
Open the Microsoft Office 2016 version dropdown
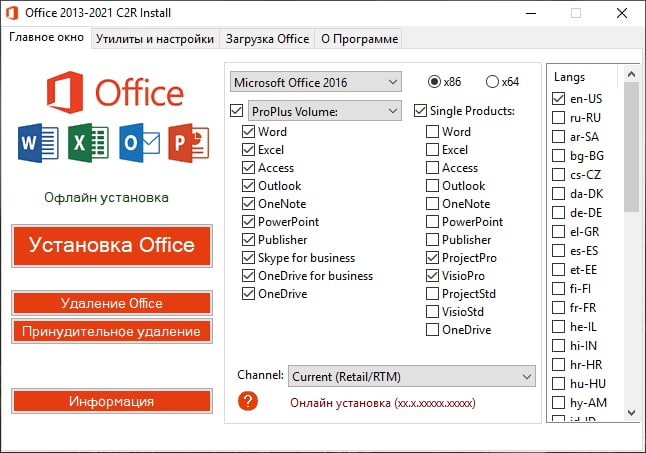pyautogui.click(x=315, y=81)
